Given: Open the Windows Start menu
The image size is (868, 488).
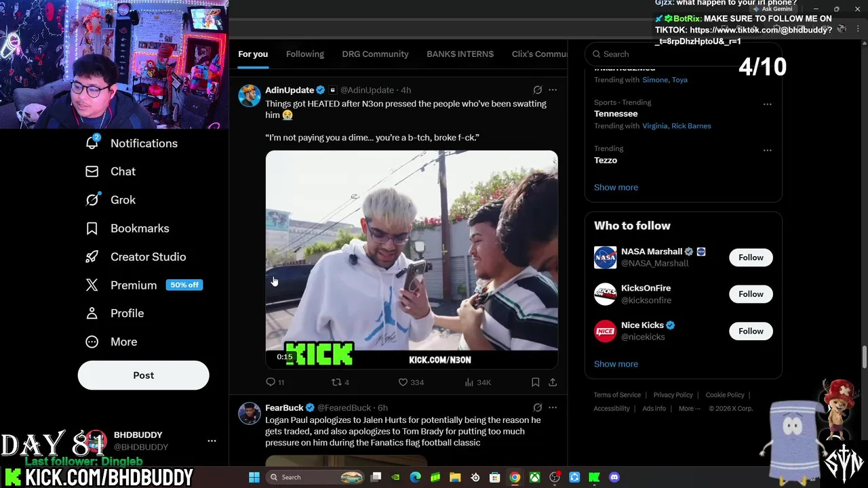Looking at the screenshot, I should click(254, 477).
